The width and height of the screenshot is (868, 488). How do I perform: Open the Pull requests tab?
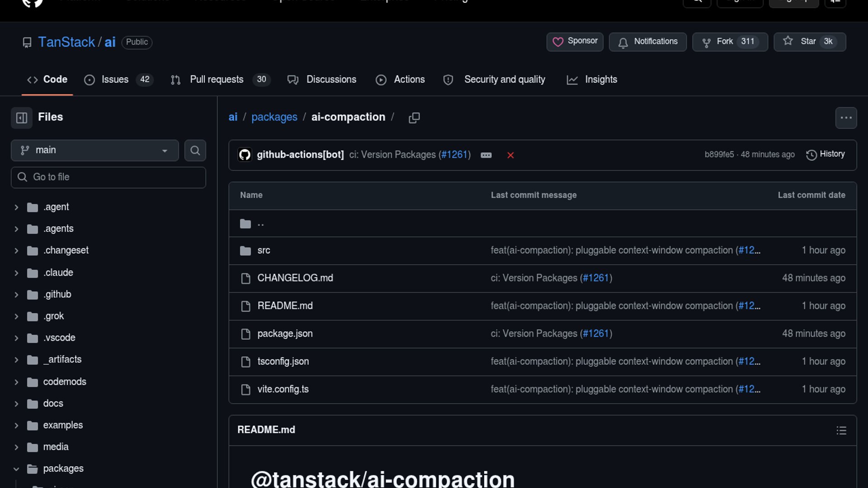pyautogui.click(x=220, y=80)
